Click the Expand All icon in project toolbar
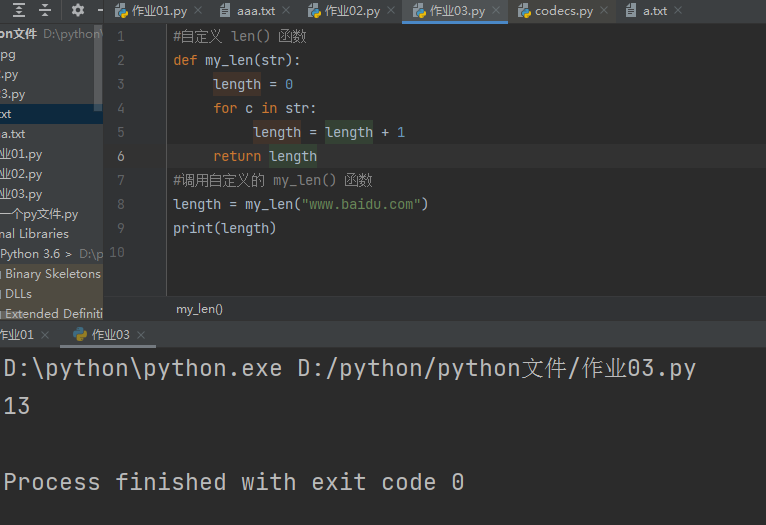The width and height of the screenshot is (766, 525). [x=19, y=11]
